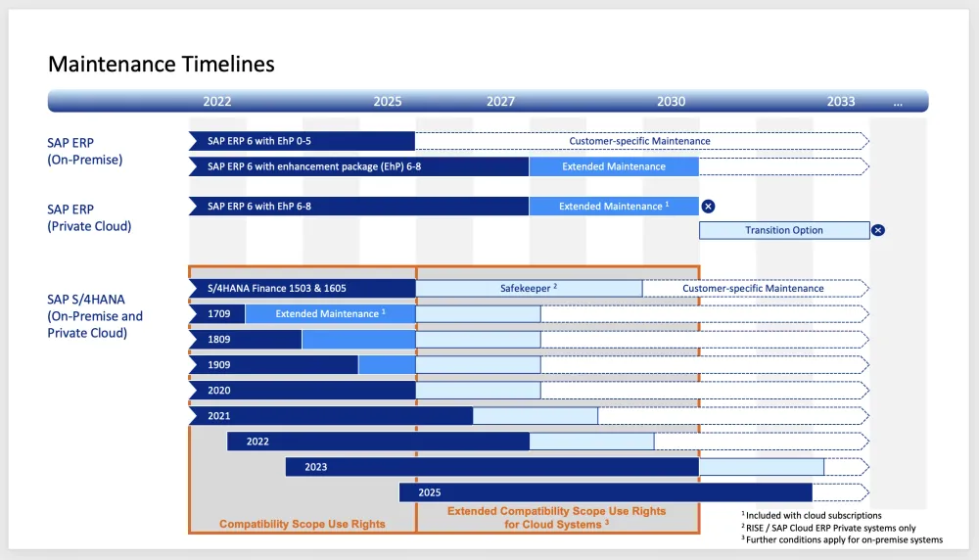Select the 2030 year marker in header

point(671,101)
